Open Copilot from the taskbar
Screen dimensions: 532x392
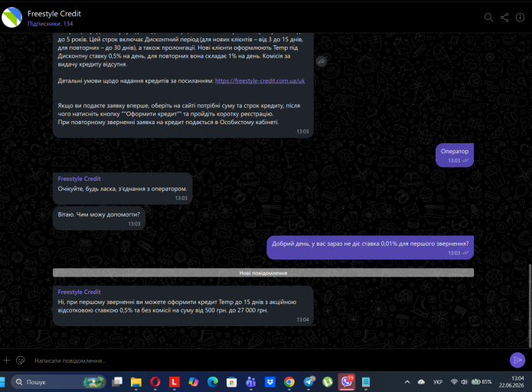(194, 382)
